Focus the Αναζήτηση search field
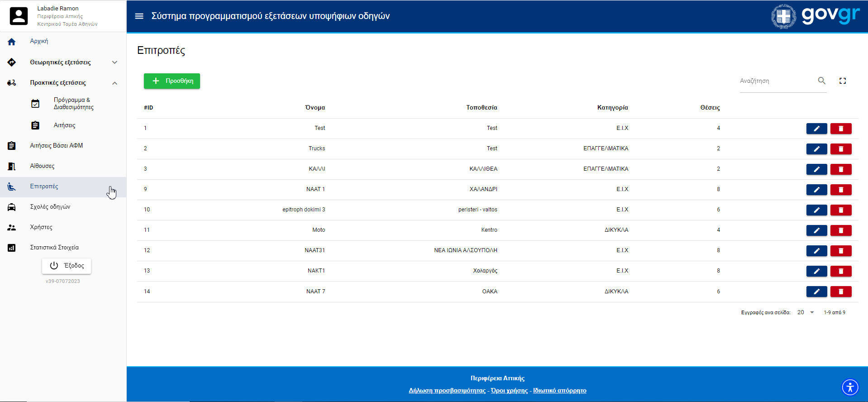This screenshot has width=868, height=402. click(776, 81)
